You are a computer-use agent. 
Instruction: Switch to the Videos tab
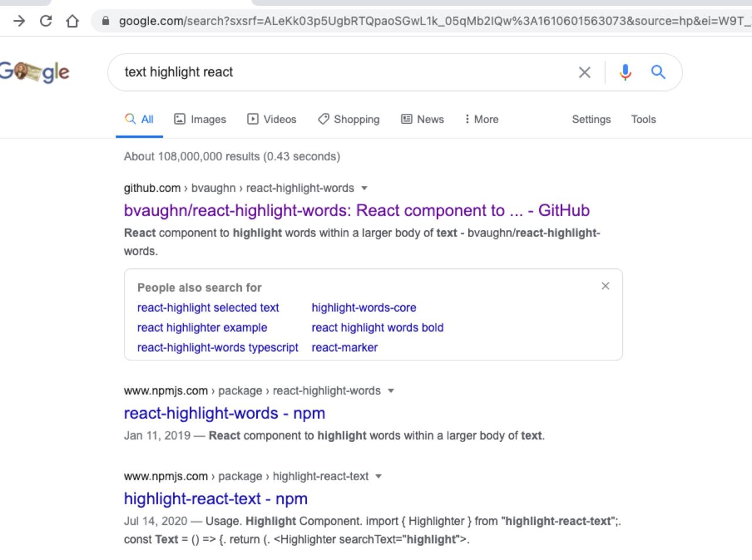pyautogui.click(x=272, y=119)
